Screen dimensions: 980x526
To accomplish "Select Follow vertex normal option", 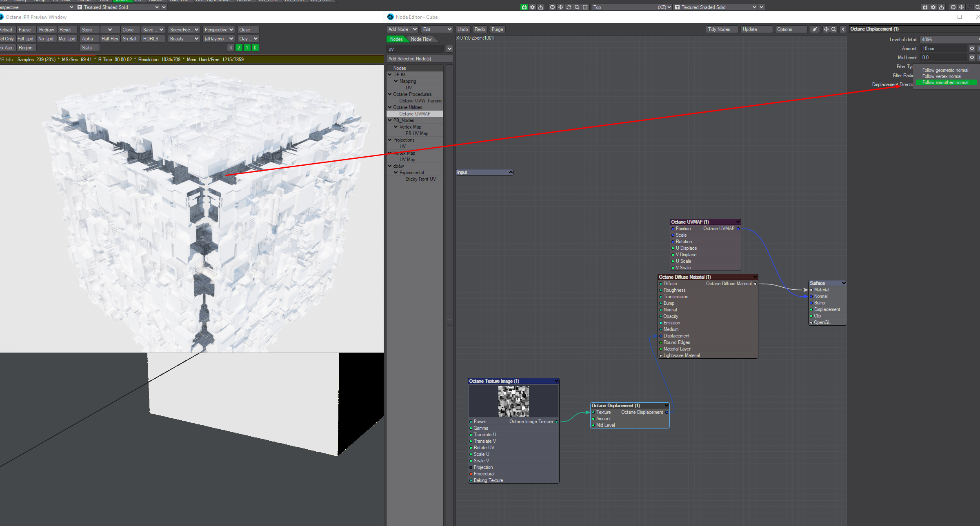I will [x=942, y=76].
